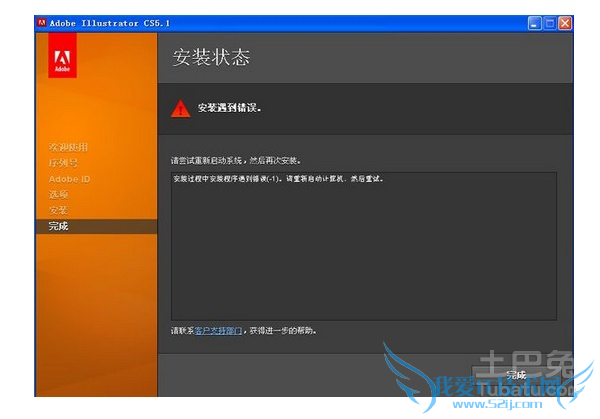This screenshot has height=419, width=600.
Task: Click the 安装状态 heading
Action: click(211, 57)
